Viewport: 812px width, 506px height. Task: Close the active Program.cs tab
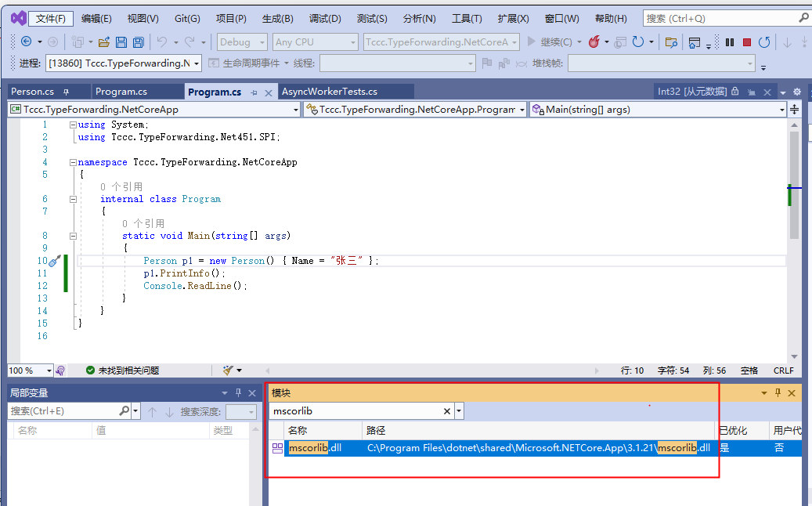pyautogui.click(x=269, y=92)
